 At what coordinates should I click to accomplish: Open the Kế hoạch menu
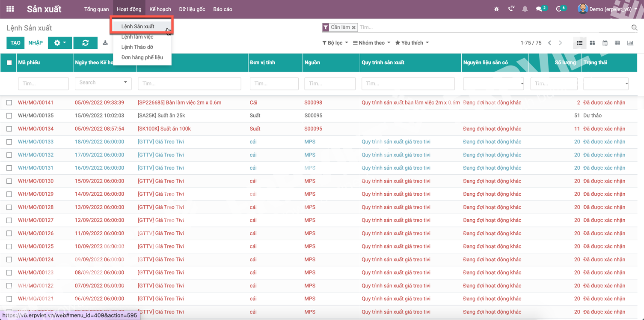(160, 9)
